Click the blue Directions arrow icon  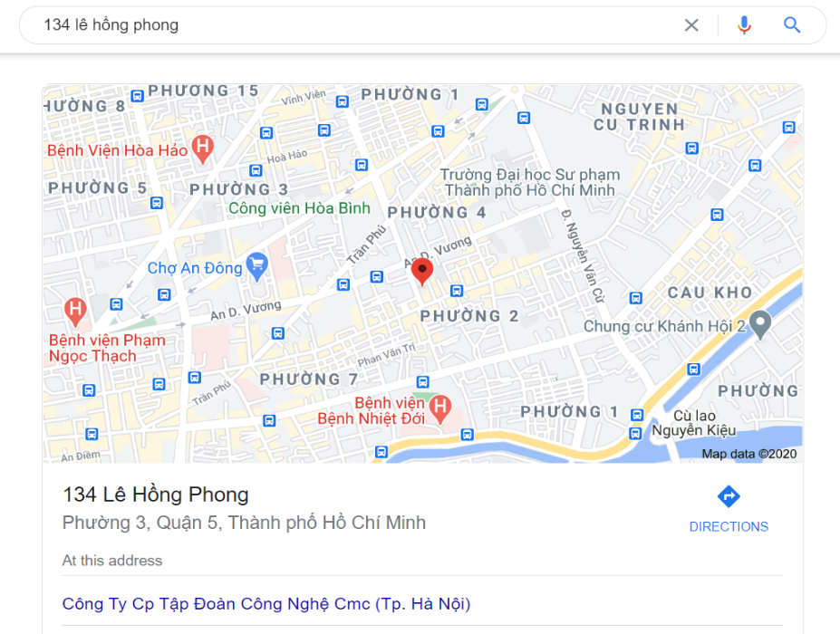click(729, 496)
